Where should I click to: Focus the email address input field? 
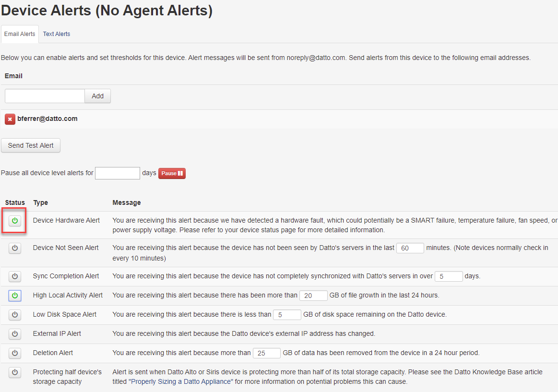point(45,96)
